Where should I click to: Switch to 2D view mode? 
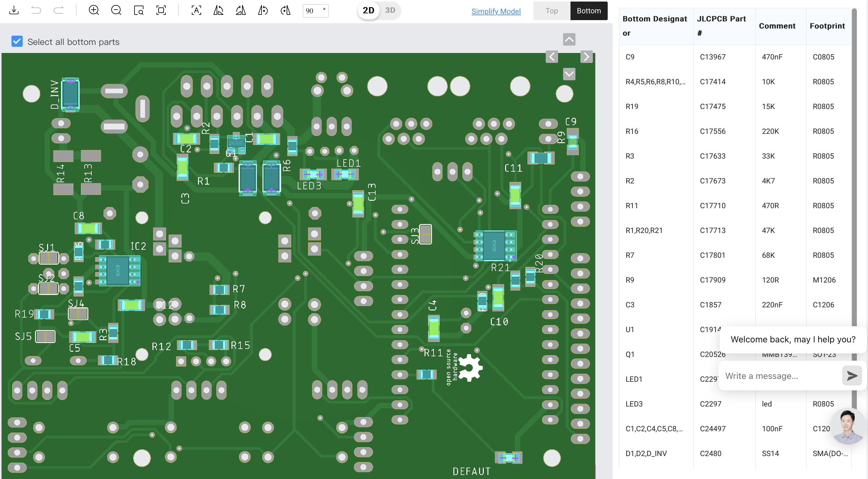(x=368, y=11)
